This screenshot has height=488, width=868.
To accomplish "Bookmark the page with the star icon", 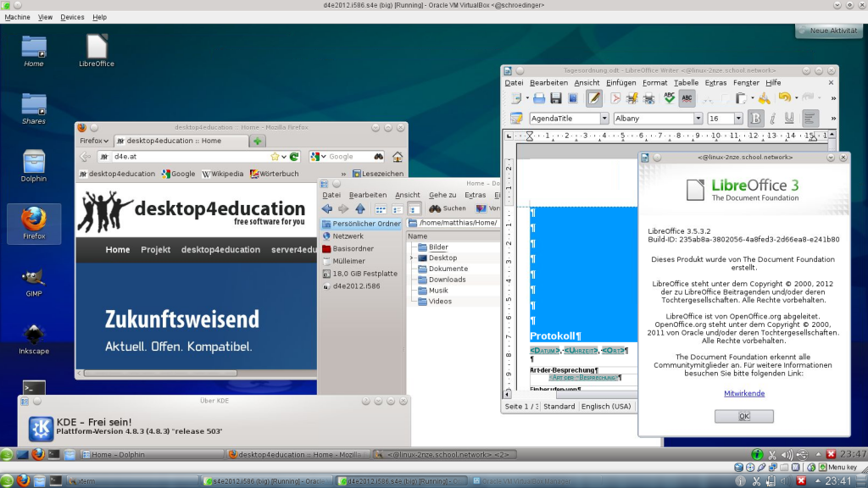I will pos(275,157).
